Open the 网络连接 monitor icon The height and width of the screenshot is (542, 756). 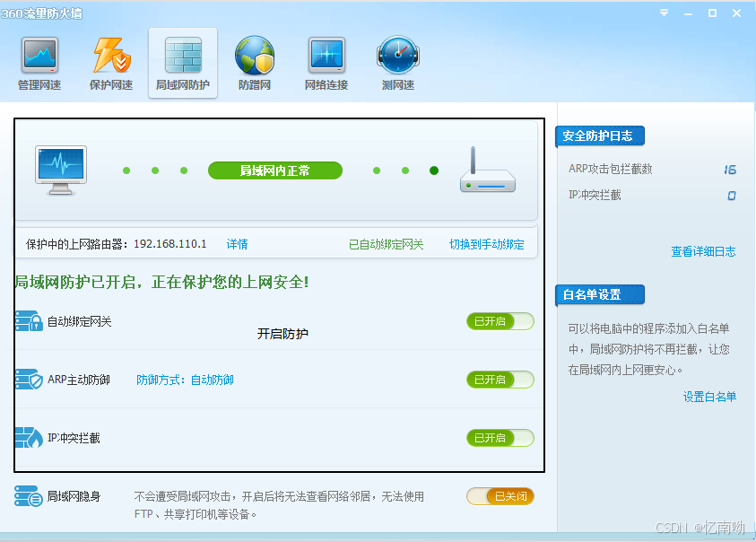(326, 63)
